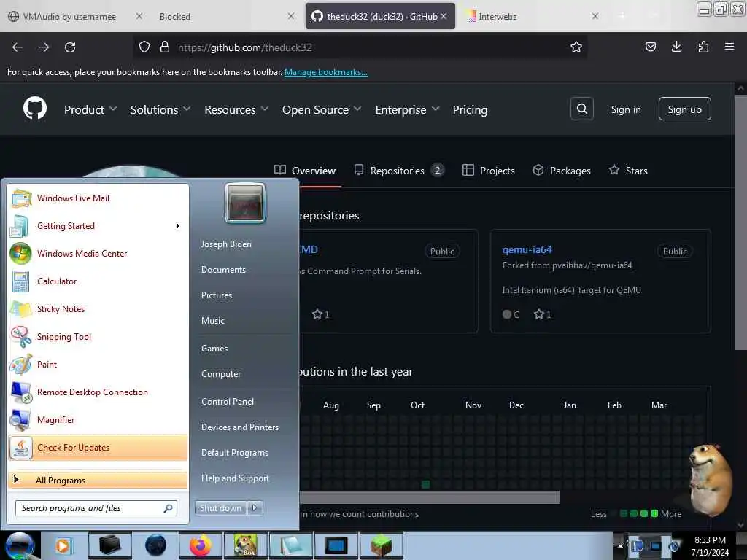Open Remote Desktop Connection
This screenshot has height=560, width=747.
click(x=98, y=392)
